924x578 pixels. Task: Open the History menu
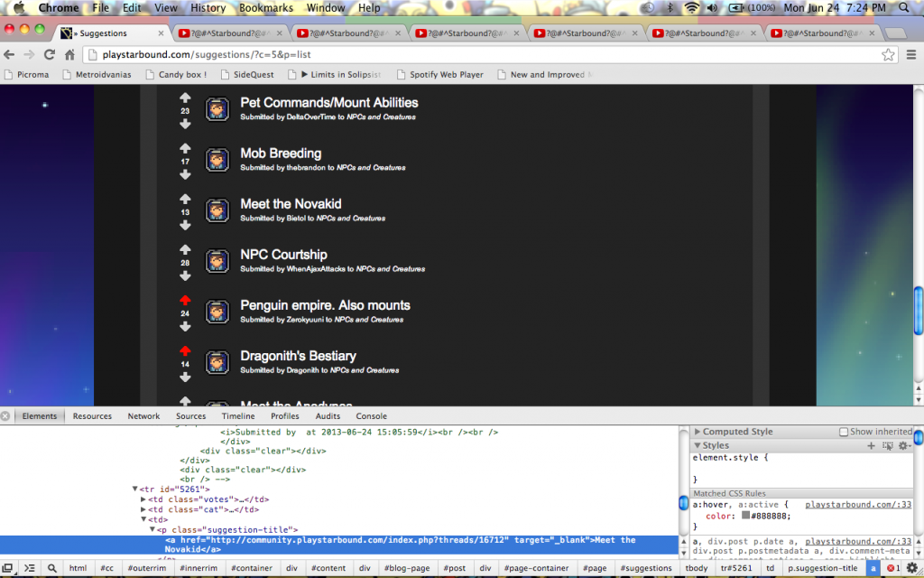(208, 7)
